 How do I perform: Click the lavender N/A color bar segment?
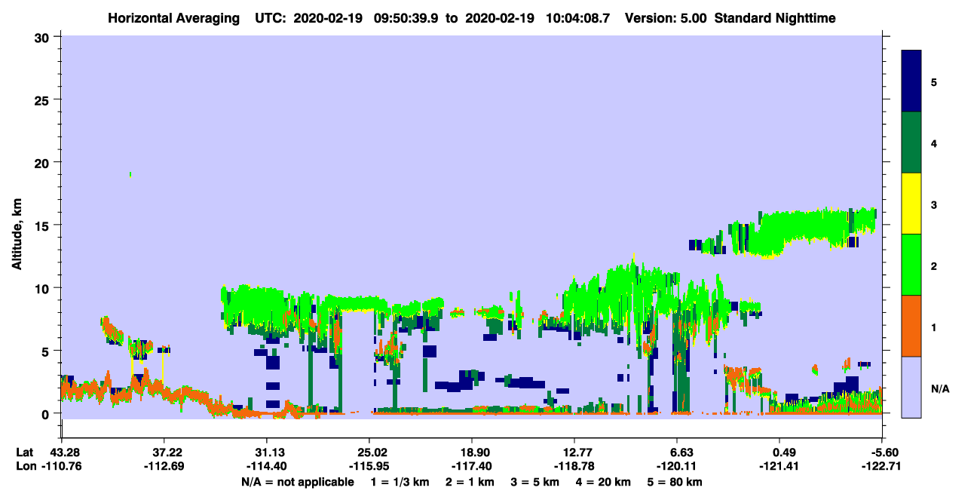point(911,387)
